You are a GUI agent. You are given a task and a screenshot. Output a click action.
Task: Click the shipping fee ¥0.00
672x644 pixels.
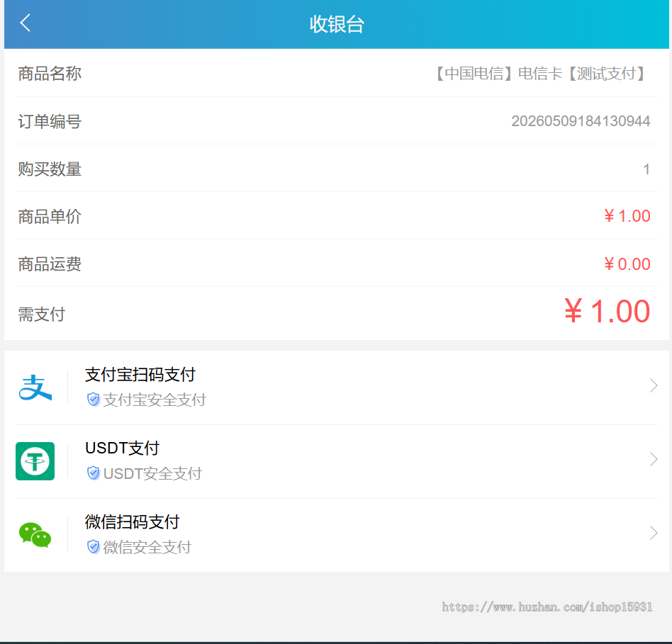click(627, 264)
